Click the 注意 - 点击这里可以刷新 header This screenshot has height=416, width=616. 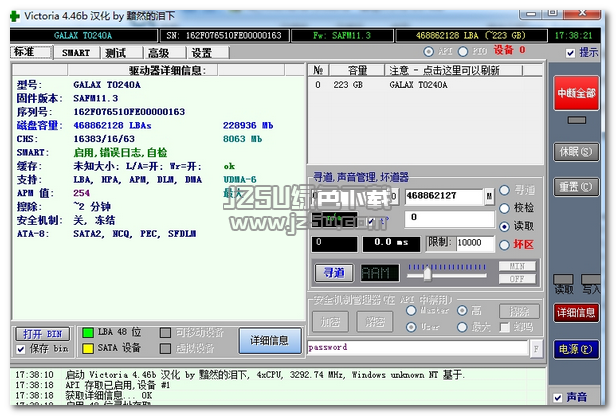pos(453,70)
